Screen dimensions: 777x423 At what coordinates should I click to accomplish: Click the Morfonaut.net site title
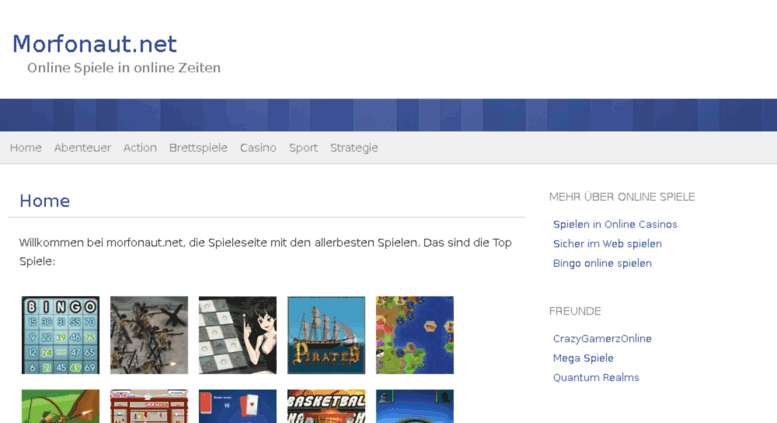coord(95,44)
